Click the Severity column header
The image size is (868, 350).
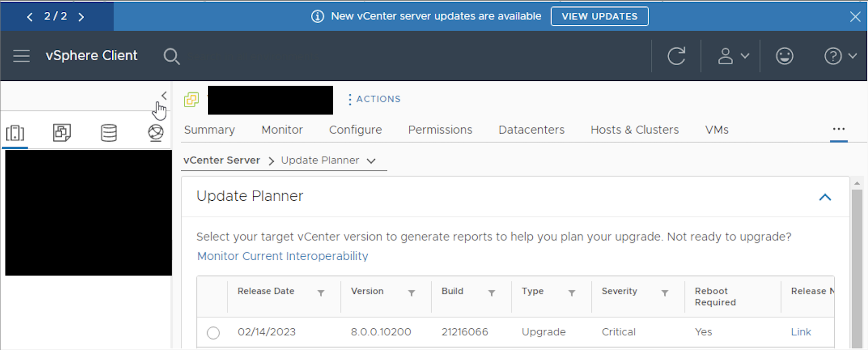(619, 291)
